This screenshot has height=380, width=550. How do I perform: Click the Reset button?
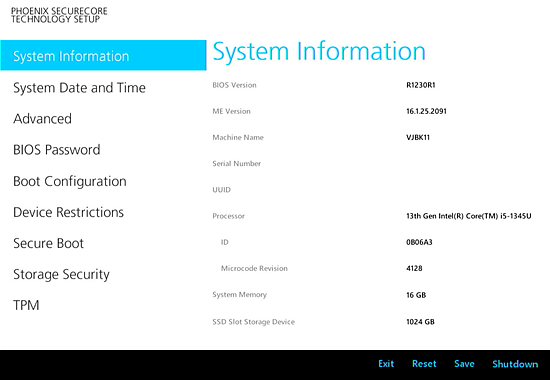click(x=424, y=364)
